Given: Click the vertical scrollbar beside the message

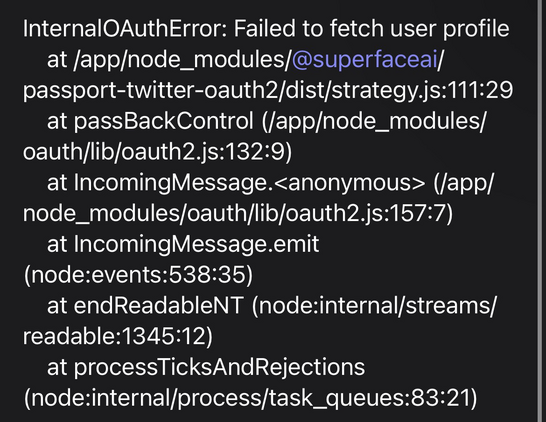Looking at the screenshot, I should click(541, 211).
